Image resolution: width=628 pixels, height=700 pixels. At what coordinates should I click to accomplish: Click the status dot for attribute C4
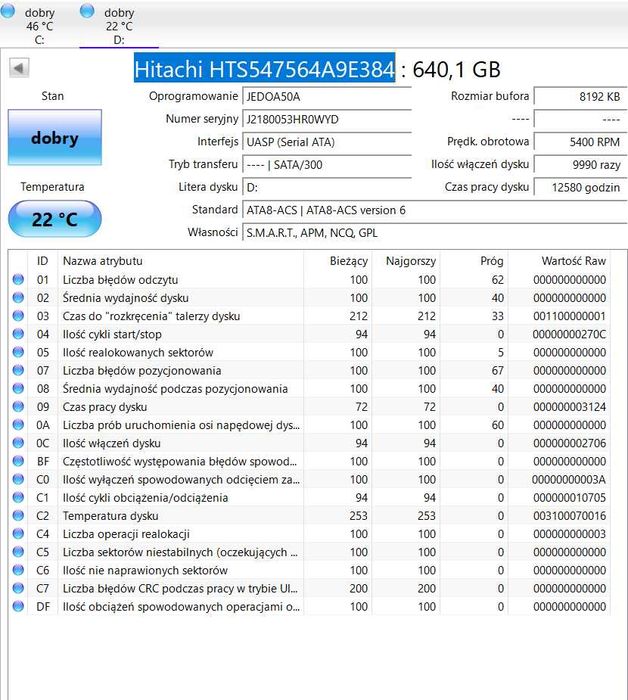click(18, 533)
